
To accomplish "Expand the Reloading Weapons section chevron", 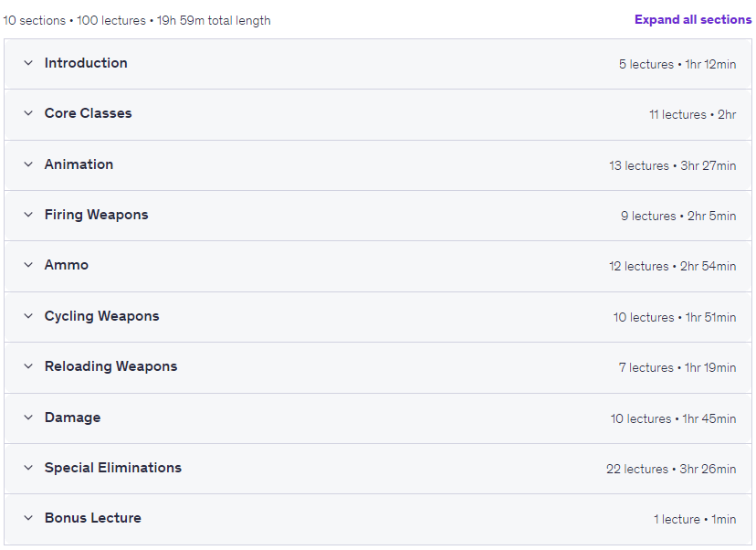I will 28,366.
